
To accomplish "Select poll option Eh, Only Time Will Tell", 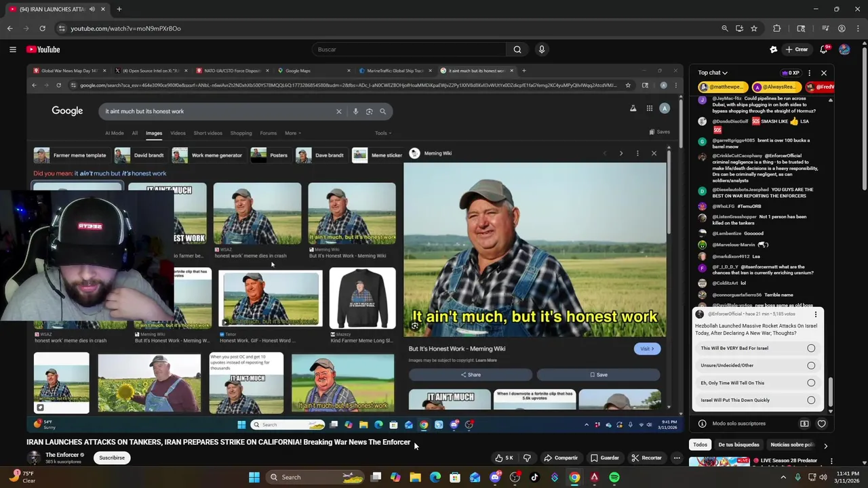I will click(757, 383).
